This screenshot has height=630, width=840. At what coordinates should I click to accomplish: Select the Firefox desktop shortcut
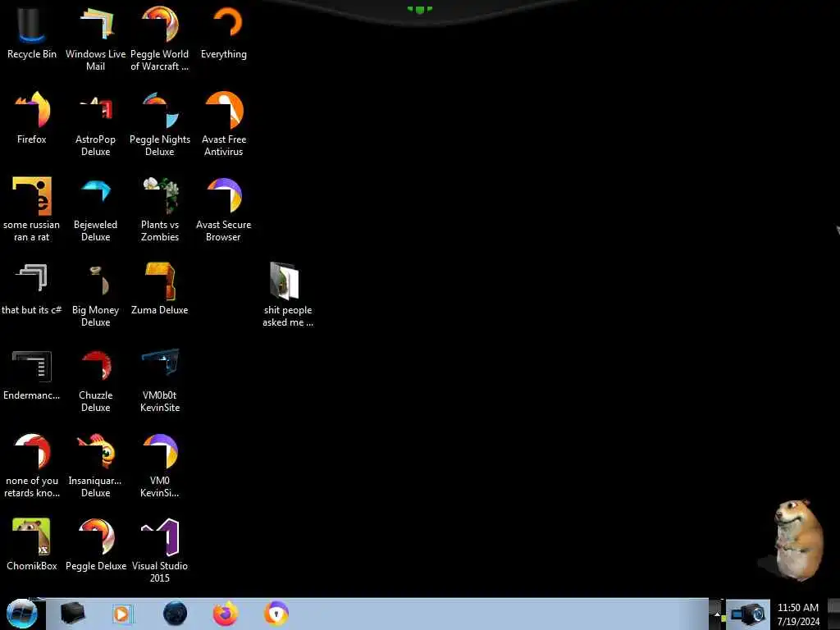(x=32, y=118)
